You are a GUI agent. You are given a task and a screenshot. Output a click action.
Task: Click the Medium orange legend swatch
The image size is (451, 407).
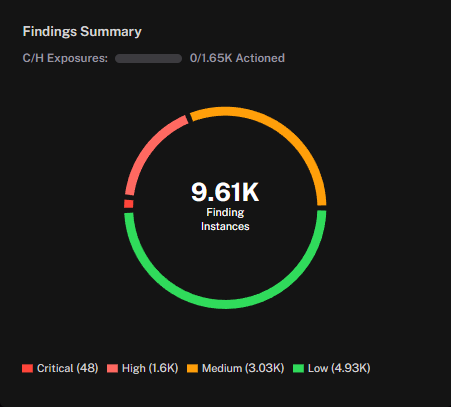click(192, 368)
